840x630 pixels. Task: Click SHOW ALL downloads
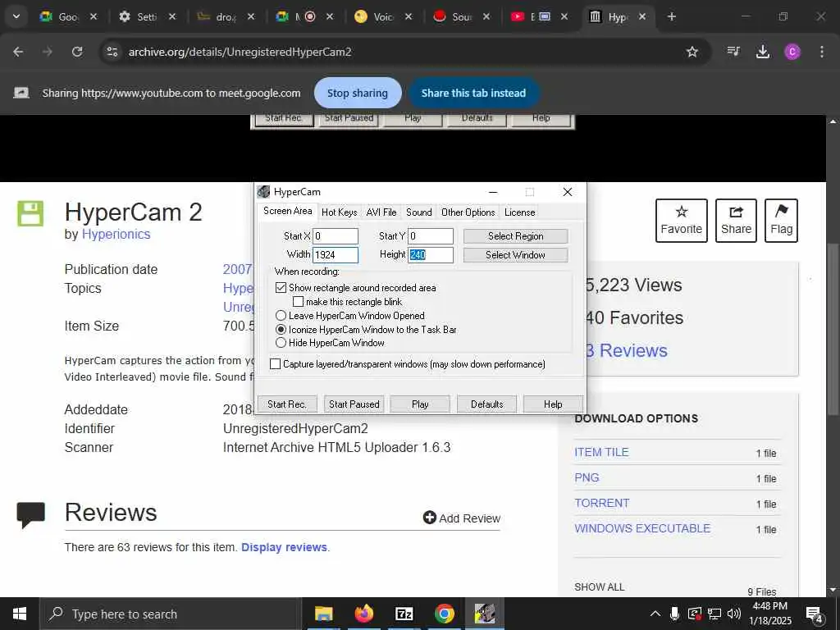point(599,587)
